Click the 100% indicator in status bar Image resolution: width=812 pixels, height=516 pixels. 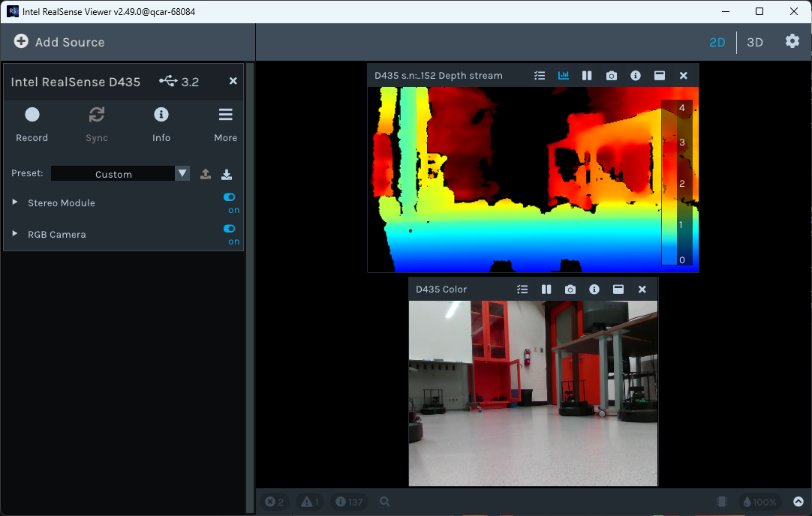click(x=759, y=502)
